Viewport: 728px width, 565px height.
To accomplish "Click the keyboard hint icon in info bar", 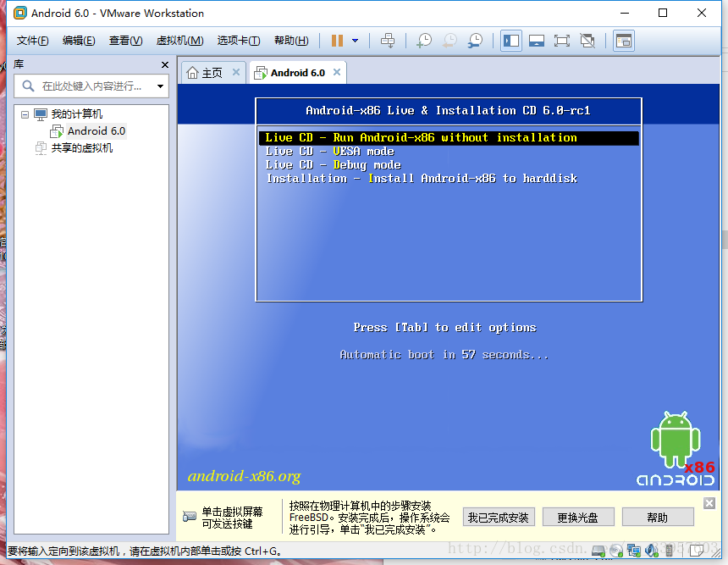I will pos(190,516).
